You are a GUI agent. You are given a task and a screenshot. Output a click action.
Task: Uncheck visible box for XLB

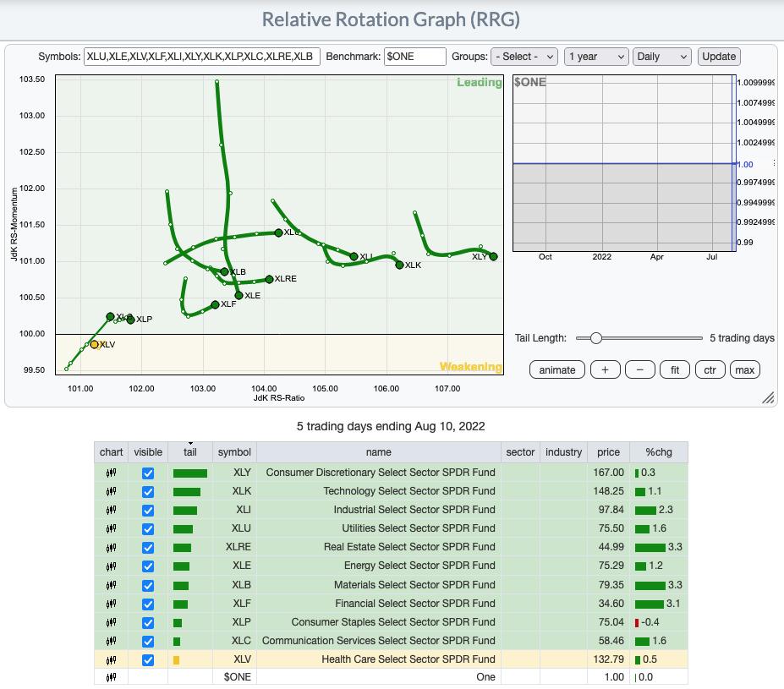pyautogui.click(x=148, y=586)
